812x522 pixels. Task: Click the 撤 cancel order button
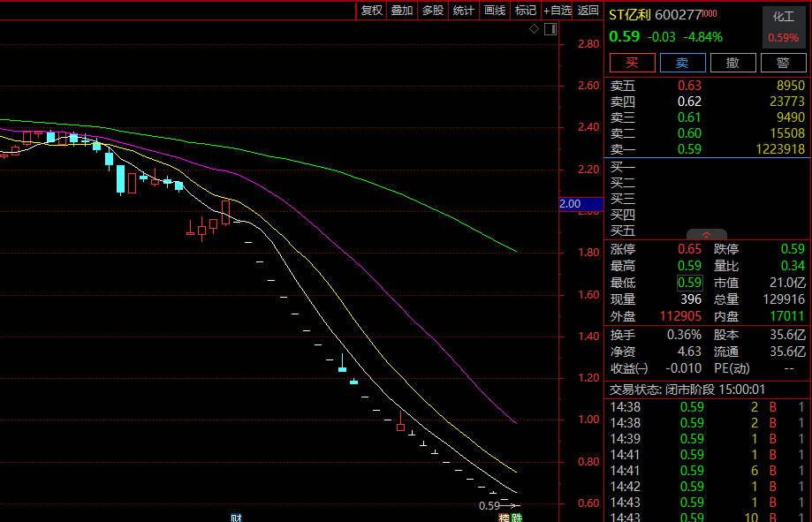tap(732, 63)
